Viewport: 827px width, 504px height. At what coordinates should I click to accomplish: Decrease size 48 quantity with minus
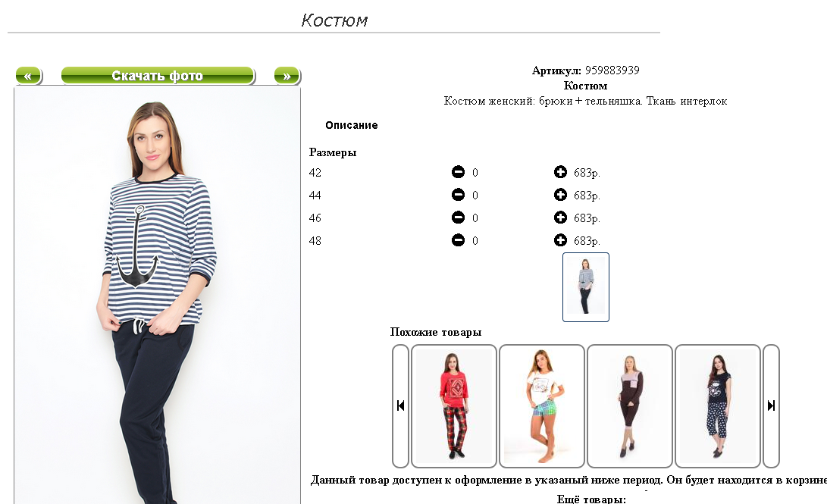point(459,240)
